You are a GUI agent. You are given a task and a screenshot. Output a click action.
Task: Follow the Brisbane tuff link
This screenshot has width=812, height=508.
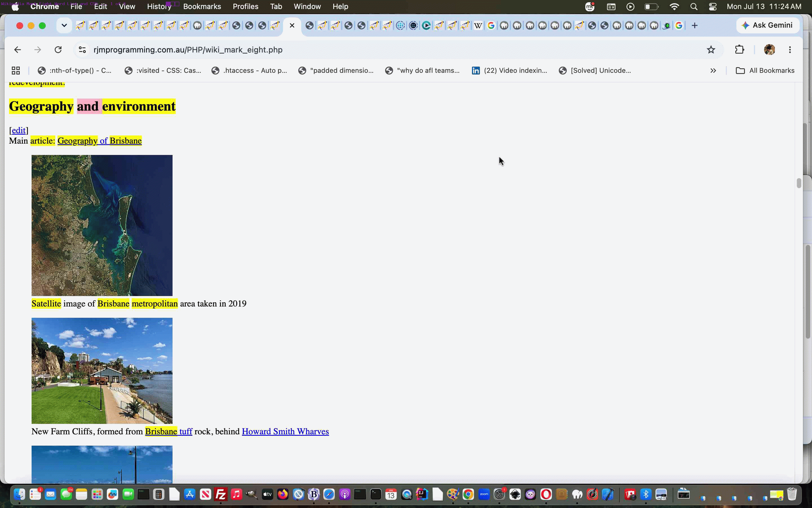click(169, 432)
